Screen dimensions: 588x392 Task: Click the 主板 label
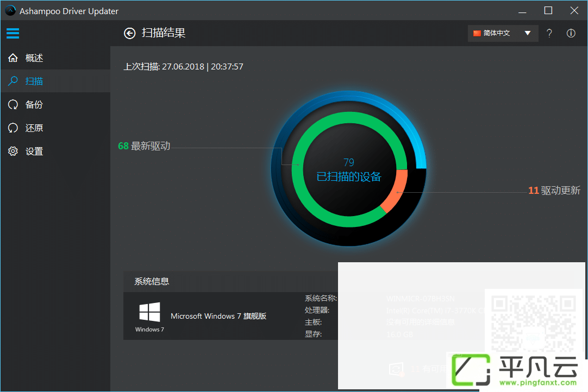[313, 323]
